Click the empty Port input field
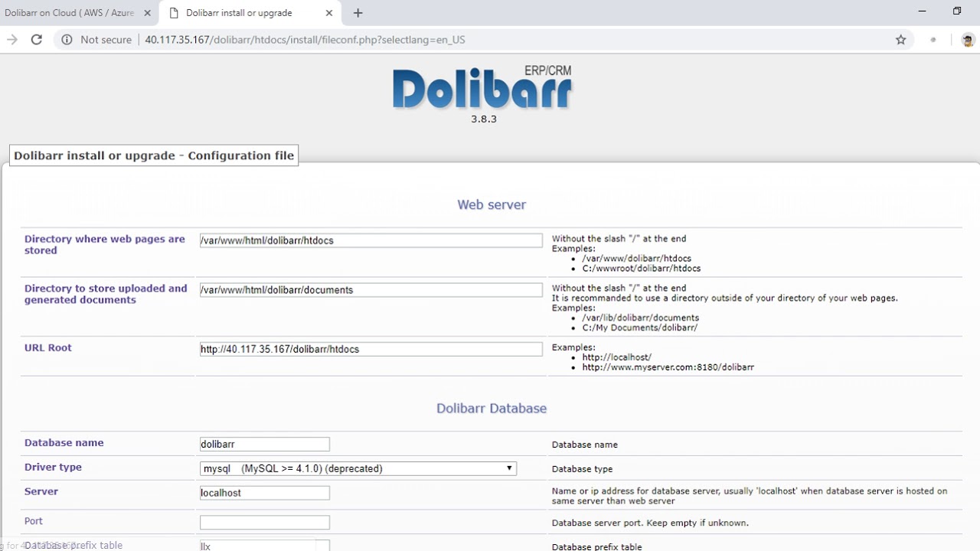This screenshot has height=551, width=980. pyautogui.click(x=264, y=523)
